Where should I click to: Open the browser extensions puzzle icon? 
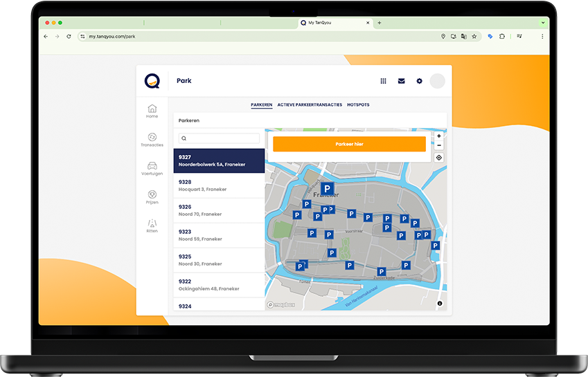[x=501, y=36]
